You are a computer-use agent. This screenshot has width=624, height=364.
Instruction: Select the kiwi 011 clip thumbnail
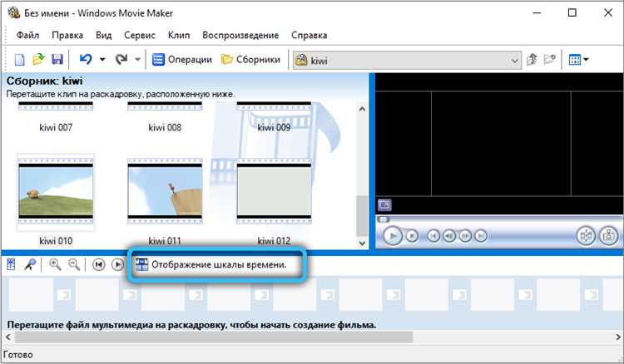click(x=165, y=191)
